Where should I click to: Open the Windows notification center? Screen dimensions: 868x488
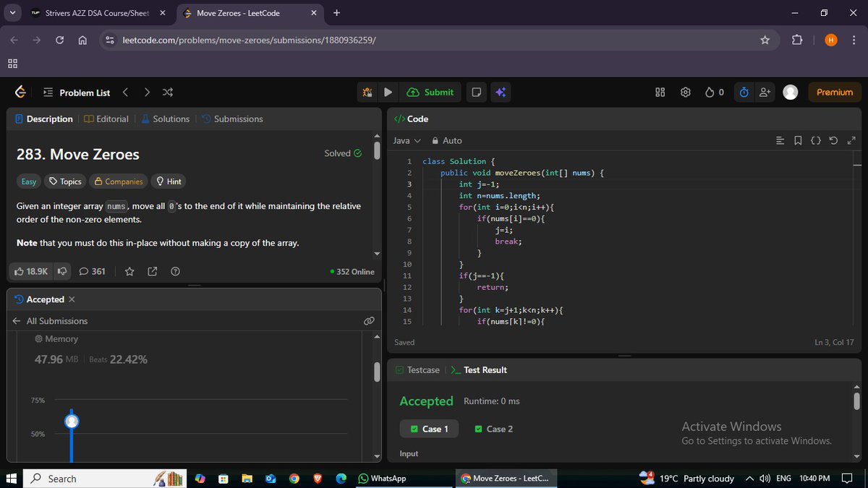[848, 479]
